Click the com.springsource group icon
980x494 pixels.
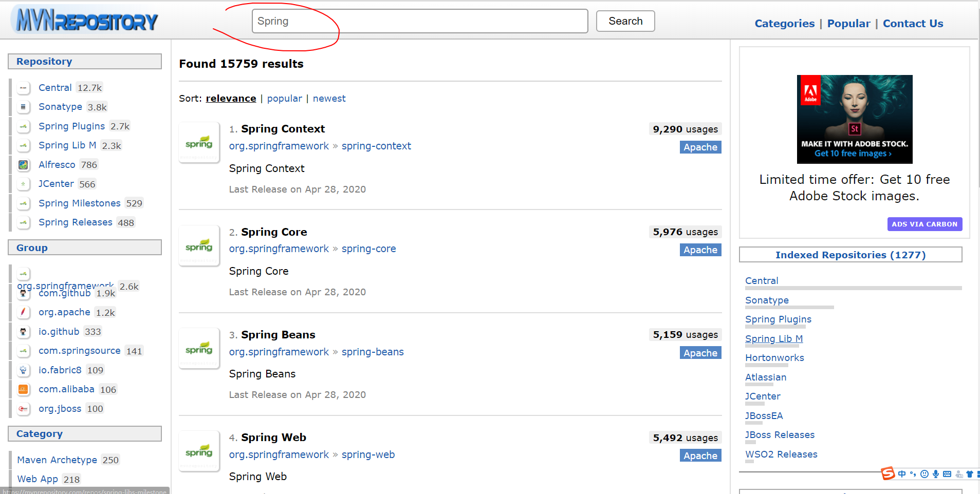(x=23, y=351)
